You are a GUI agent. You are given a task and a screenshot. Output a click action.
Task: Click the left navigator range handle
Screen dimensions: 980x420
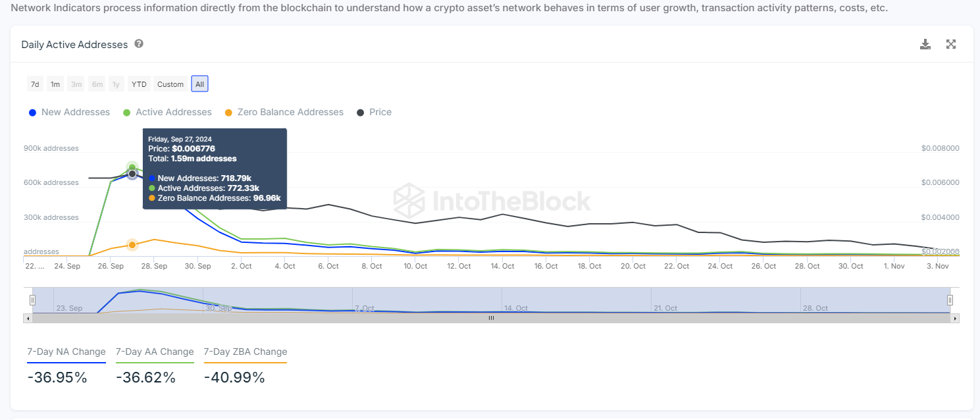(x=32, y=300)
